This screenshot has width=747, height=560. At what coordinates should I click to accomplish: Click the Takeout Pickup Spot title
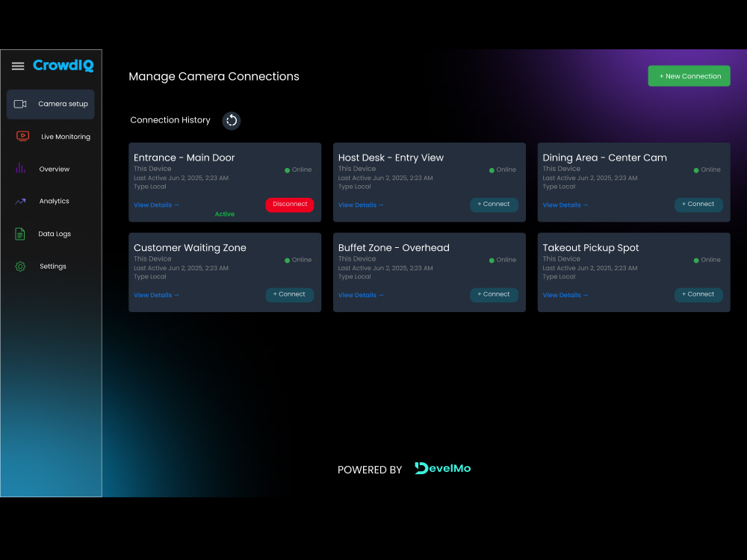coord(591,248)
